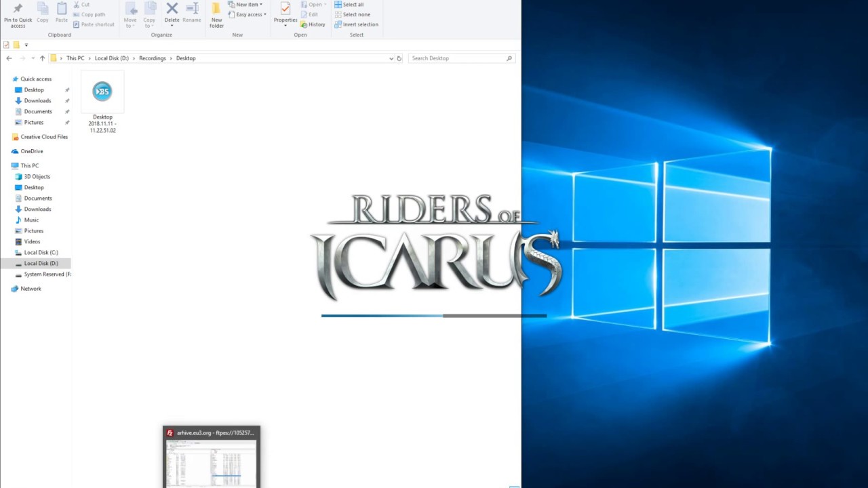Click History in the Open group

click(x=313, y=24)
